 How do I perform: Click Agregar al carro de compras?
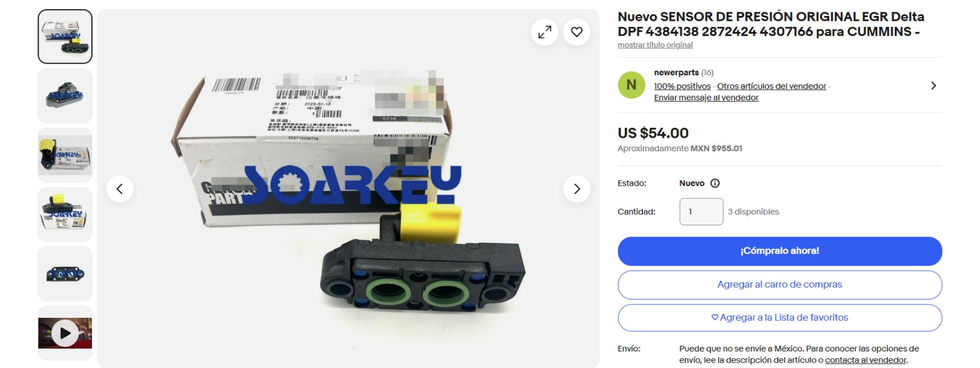point(780,285)
